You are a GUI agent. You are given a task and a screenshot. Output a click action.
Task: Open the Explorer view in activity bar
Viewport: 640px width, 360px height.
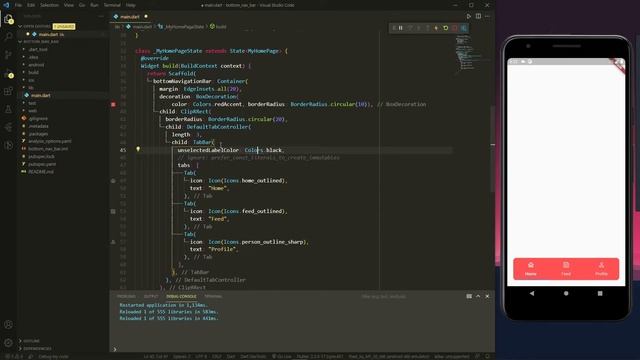pyautogui.click(x=8, y=19)
